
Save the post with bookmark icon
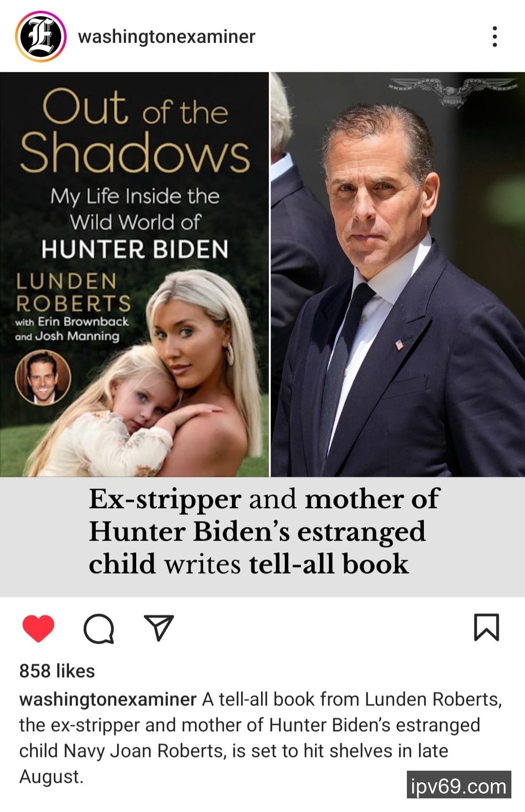[x=487, y=627]
